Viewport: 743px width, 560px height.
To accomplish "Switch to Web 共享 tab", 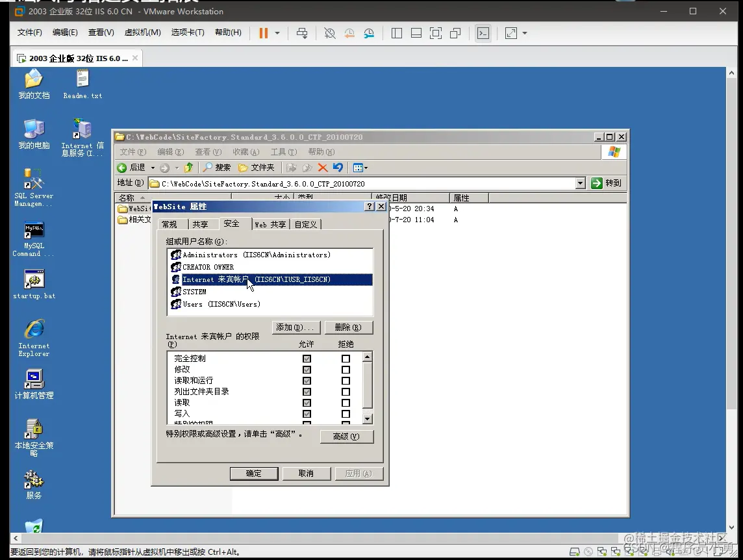I will 270,224.
